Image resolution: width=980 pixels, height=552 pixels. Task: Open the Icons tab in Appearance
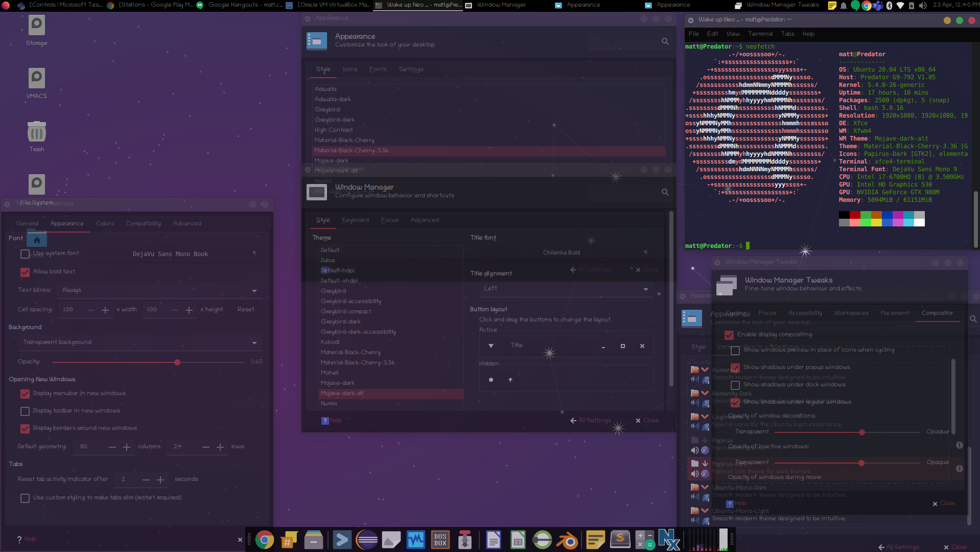349,70
